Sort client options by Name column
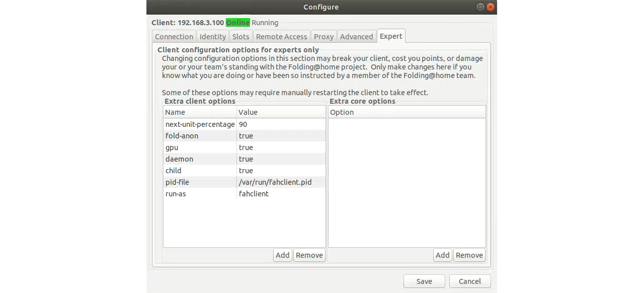The height and width of the screenshot is (293, 644). (200, 112)
